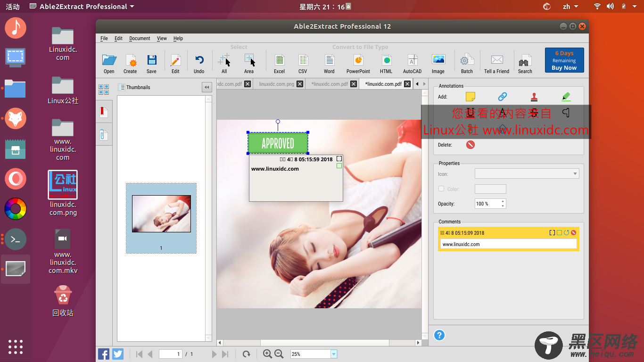Go to the previous page
Image resolution: width=644 pixels, height=362 pixels.
(150, 354)
